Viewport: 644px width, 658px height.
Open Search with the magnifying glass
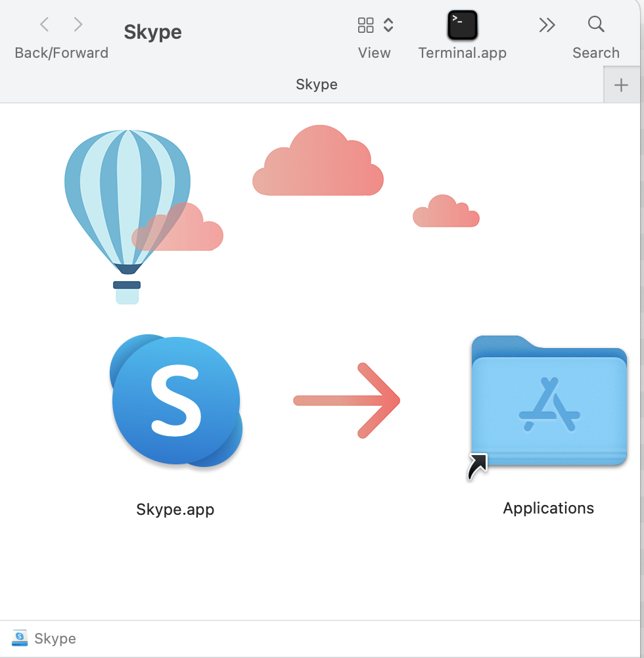(x=596, y=24)
